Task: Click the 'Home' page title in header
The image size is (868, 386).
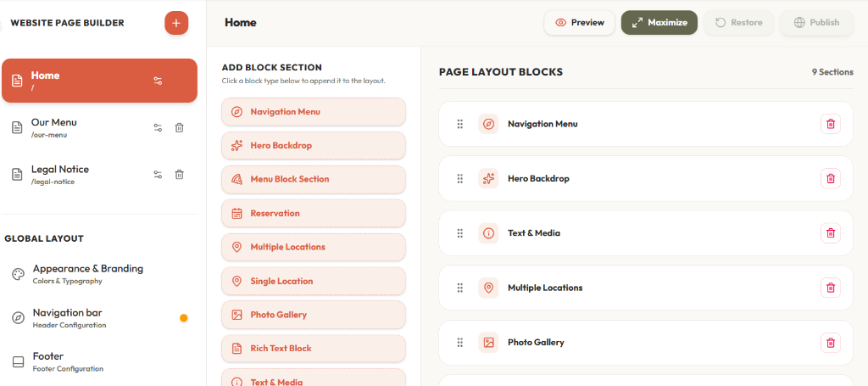Action: coord(240,23)
